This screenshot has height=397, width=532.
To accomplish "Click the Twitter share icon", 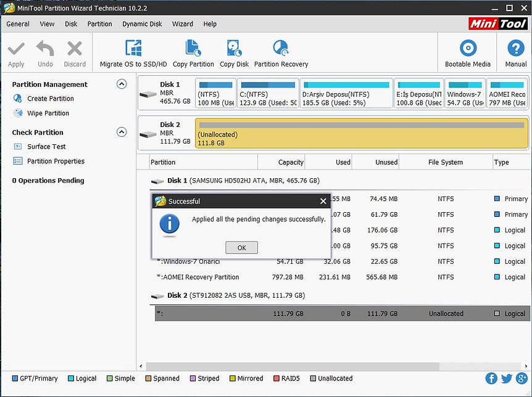I will 507,379.
